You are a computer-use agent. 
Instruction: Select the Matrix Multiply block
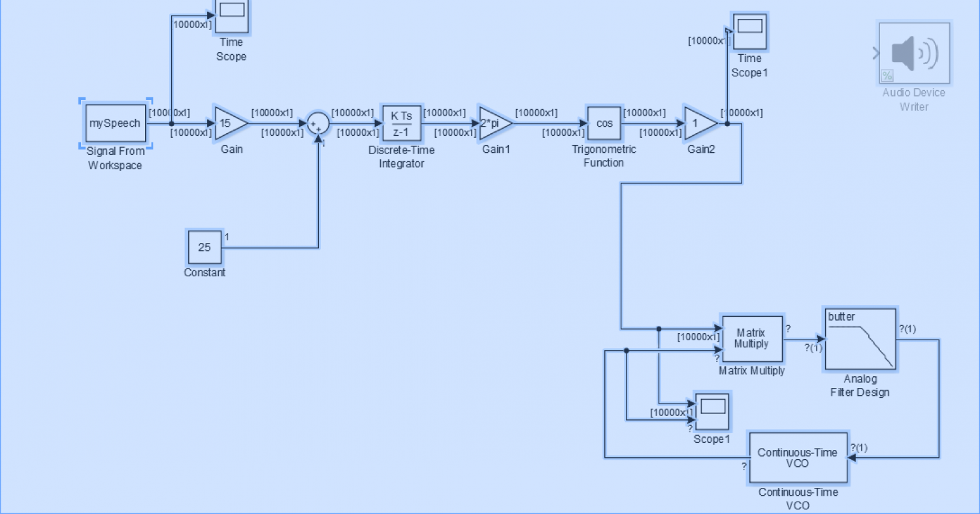(751, 339)
